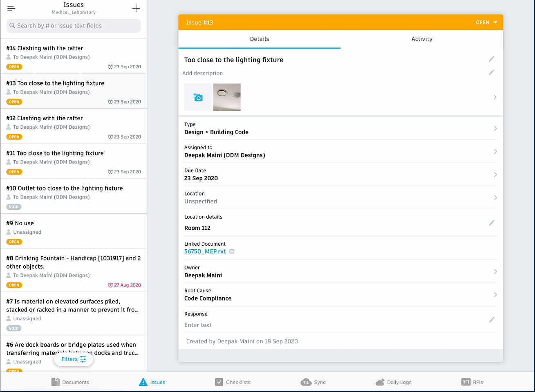Open linked document 56750_MEP.rvt
Screen dimensions: 535x392
(205, 251)
